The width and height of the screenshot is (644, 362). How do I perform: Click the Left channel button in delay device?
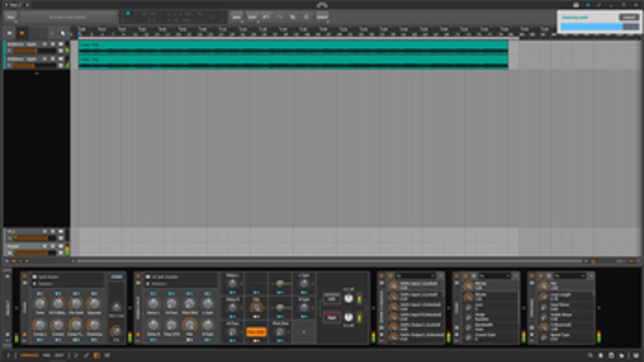pos(331,299)
